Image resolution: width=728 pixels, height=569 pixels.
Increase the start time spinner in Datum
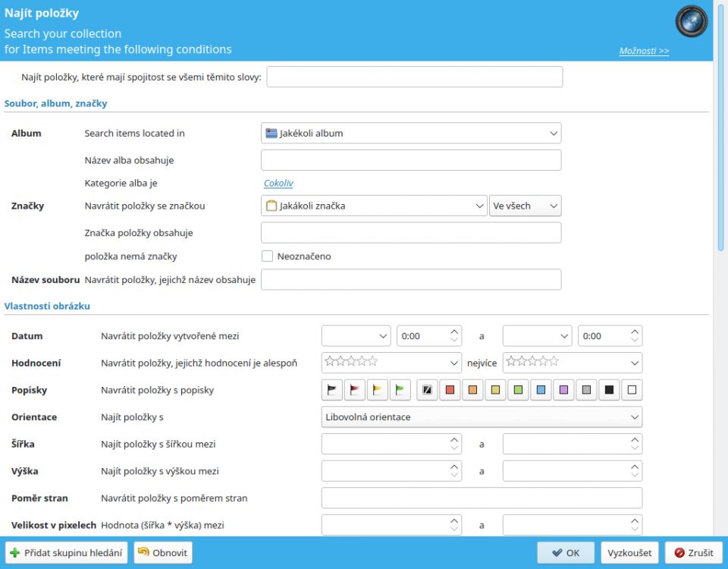pos(454,332)
